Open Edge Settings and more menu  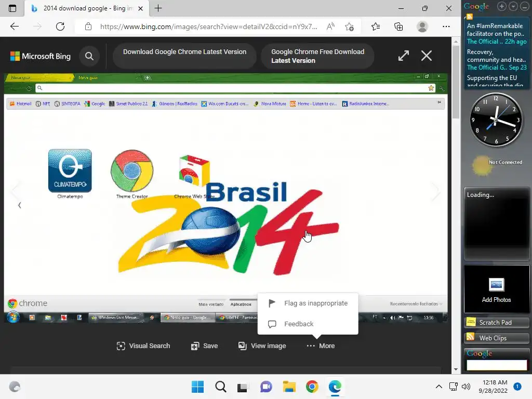tap(446, 26)
